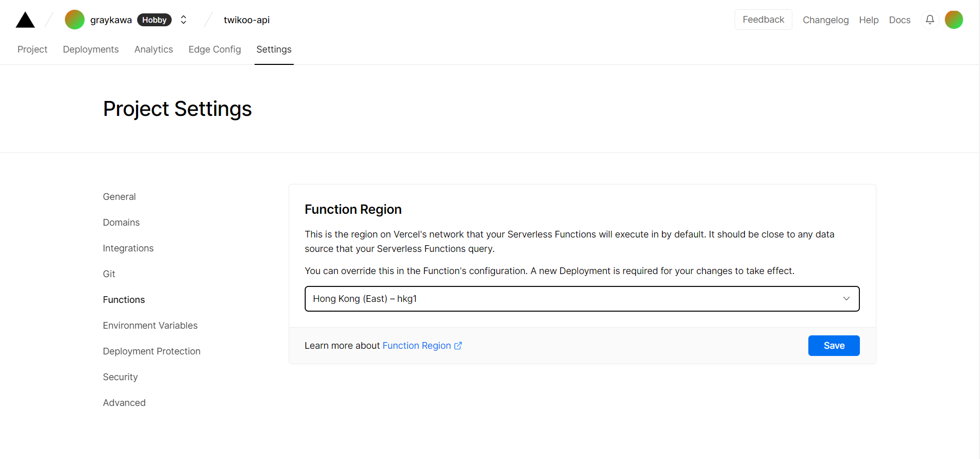Click external link icon beside Function Region

(x=458, y=346)
